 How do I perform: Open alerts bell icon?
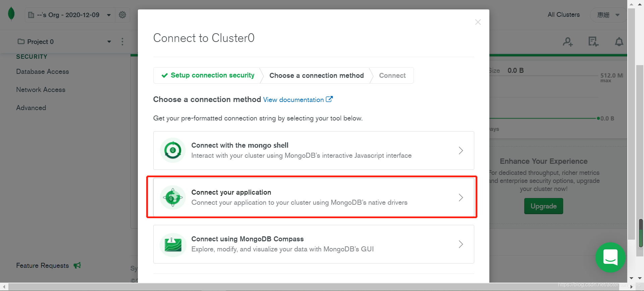[x=619, y=42]
